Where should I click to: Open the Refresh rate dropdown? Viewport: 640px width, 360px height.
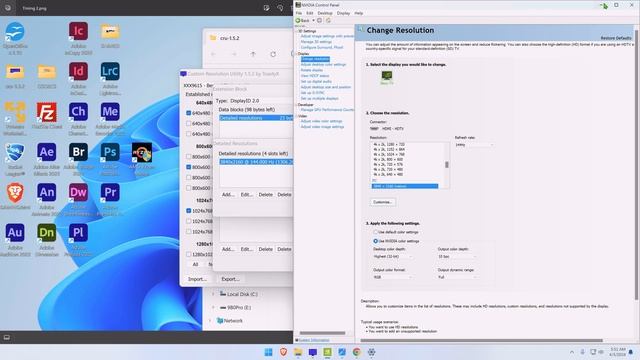click(474, 145)
